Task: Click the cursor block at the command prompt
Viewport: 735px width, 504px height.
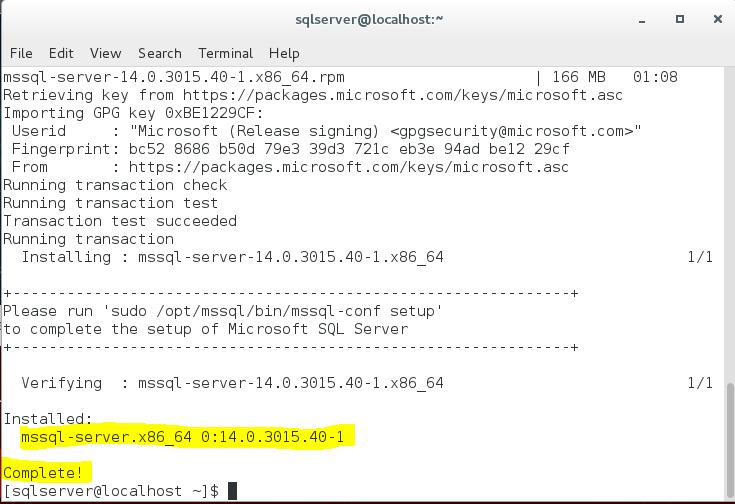Action: coord(232,491)
